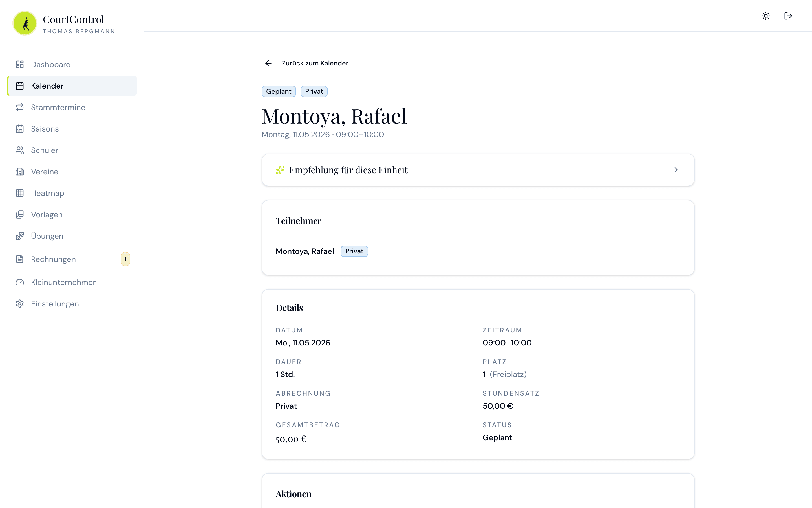This screenshot has width=812, height=508.
Task: Open Dashboard from the sidebar
Action: pyautogui.click(x=72, y=64)
